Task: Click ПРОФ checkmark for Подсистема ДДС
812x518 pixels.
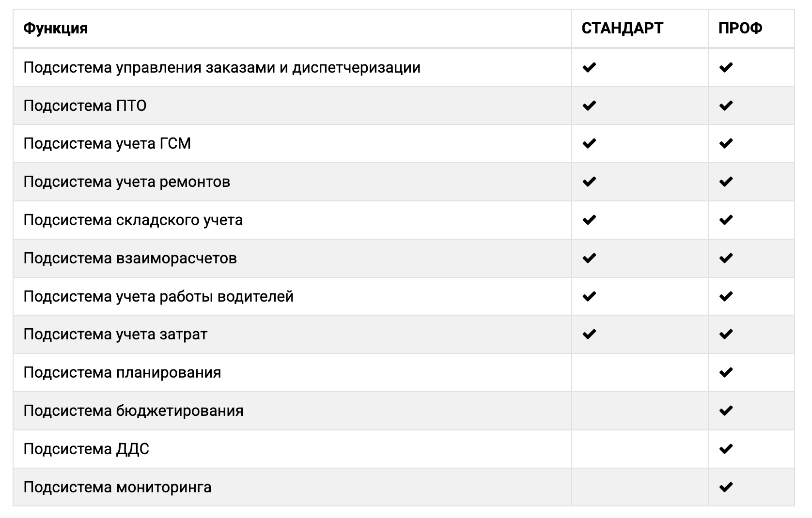Action: 726,449
